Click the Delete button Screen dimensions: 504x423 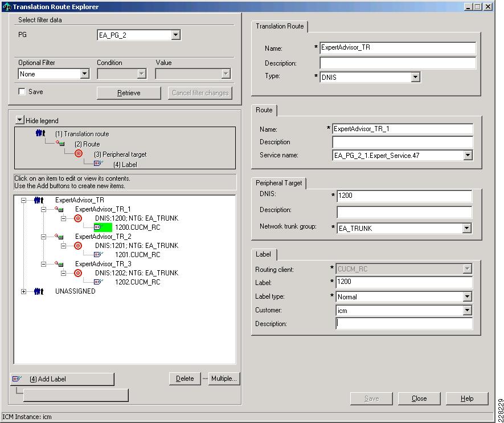[185, 379]
